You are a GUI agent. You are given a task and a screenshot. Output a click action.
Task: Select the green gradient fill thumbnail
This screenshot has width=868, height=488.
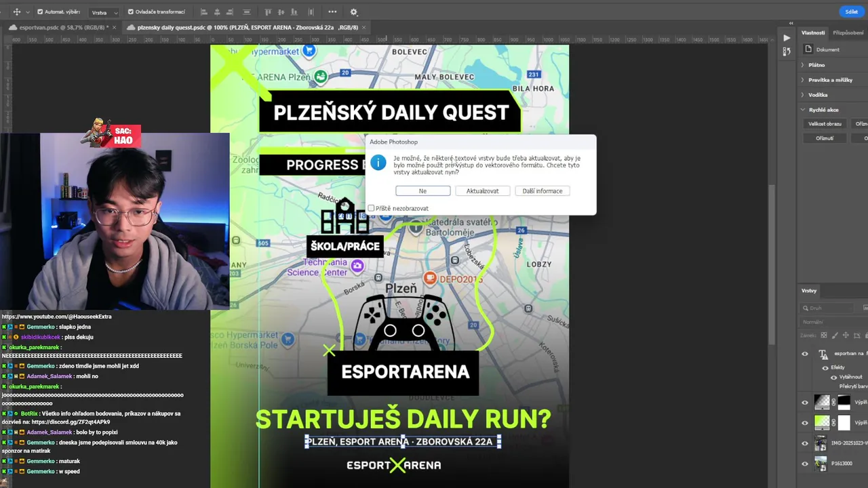[x=822, y=423]
